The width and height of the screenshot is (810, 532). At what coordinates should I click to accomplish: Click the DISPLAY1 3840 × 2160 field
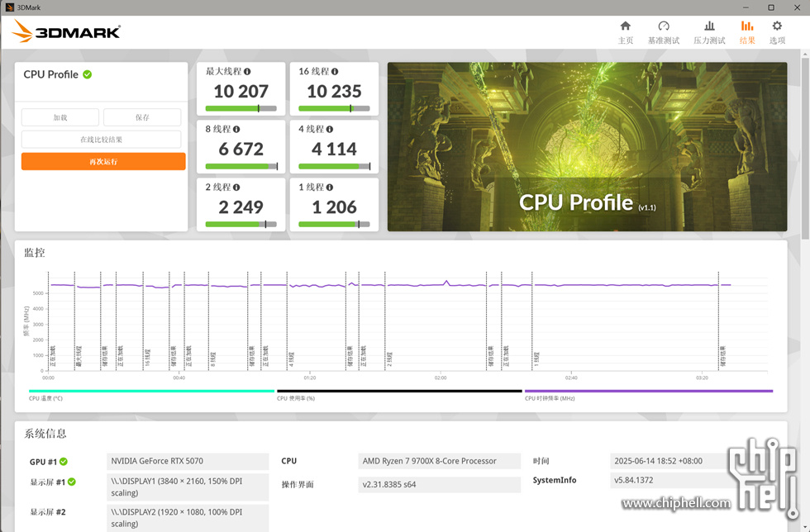point(188,487)
